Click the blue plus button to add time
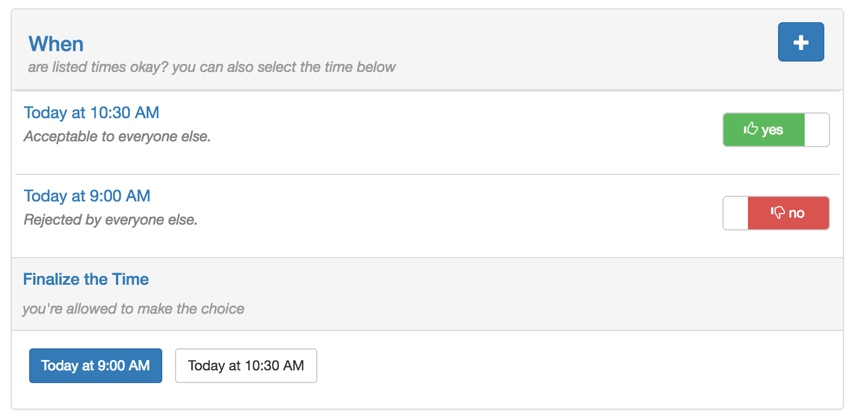 [801, 42]
